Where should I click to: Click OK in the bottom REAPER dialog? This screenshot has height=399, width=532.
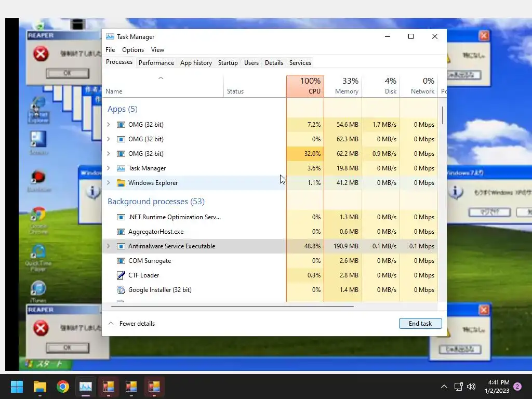pos(68,348)
